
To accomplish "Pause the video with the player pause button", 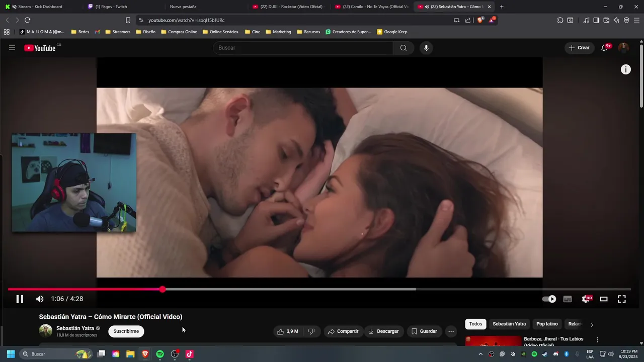I will (20, 299).
